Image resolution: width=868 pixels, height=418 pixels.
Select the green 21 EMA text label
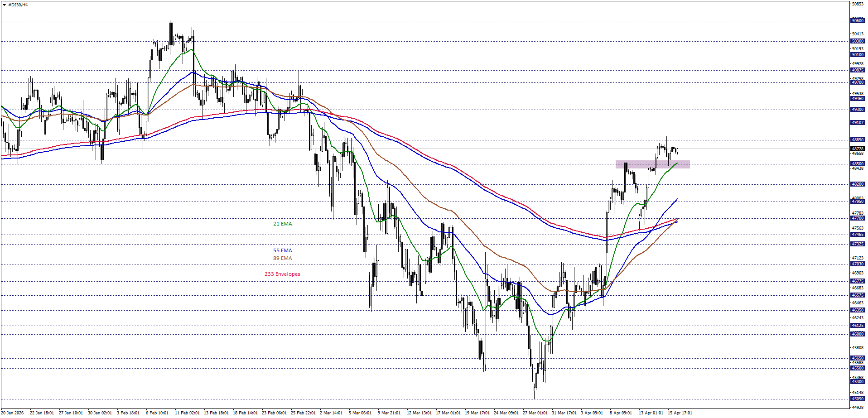point(282,224)
